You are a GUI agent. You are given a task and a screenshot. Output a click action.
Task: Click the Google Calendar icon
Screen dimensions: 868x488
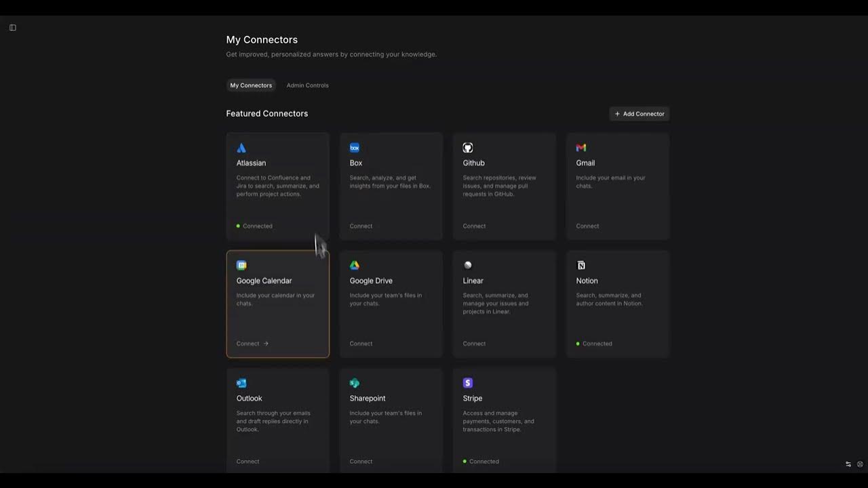click(241, 266)
